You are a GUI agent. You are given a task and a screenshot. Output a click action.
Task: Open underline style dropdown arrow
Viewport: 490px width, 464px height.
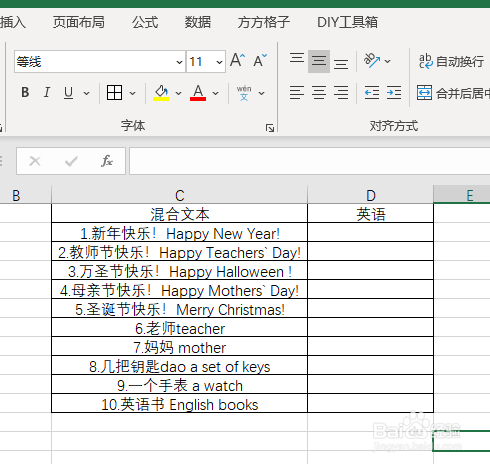[x=86, y=93]
